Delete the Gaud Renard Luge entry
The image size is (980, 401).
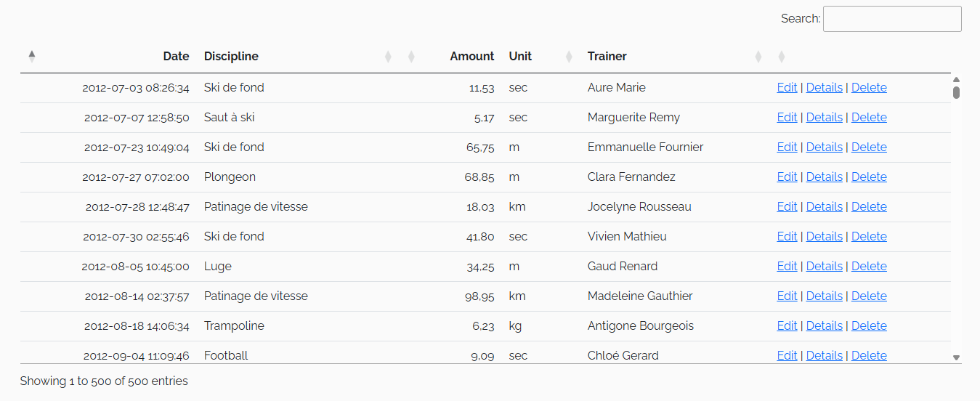pyautogui.click(x=869, y=266)
